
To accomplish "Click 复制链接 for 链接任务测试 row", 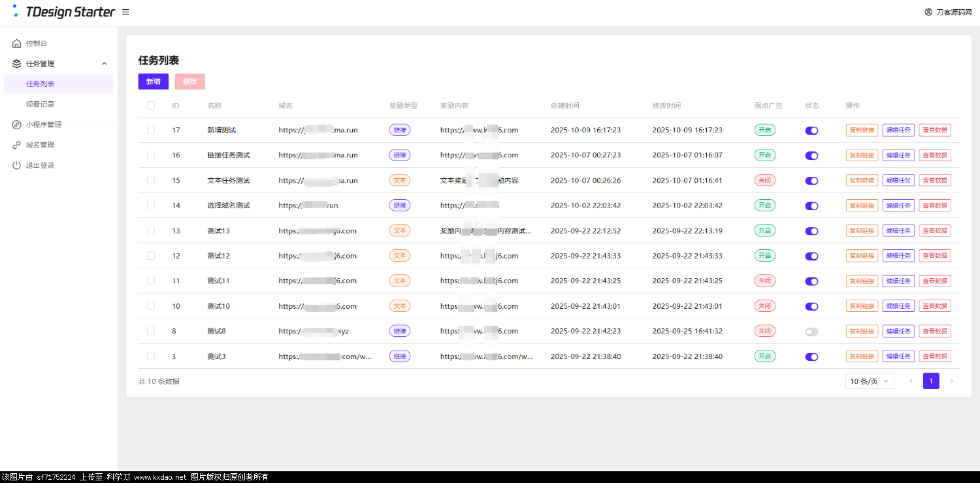I will pyautogui.click(x=862, y=155).
